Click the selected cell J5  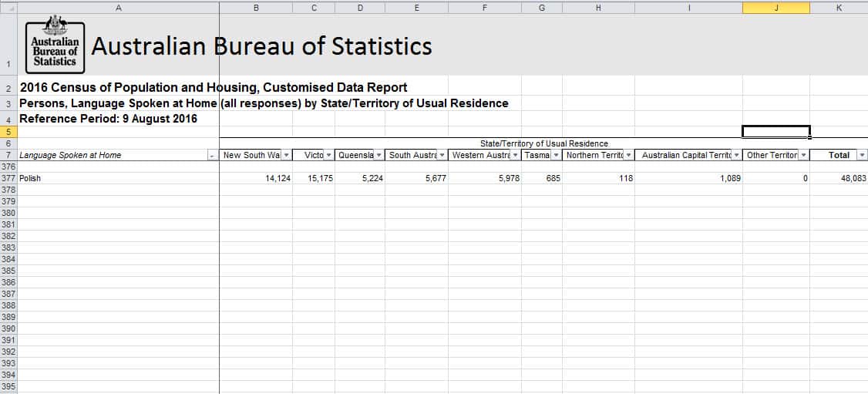click(776, 132)
